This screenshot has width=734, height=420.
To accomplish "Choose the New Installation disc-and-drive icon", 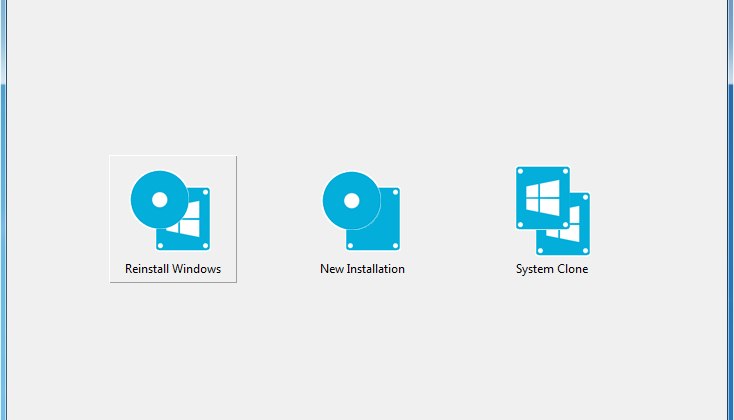I will coord(361,211).
